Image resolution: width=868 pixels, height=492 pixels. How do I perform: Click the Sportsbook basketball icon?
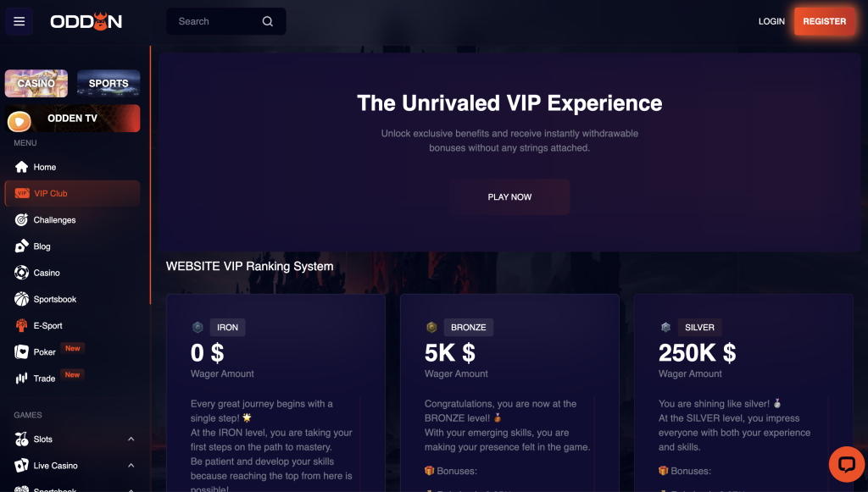[x=21, y=299]
